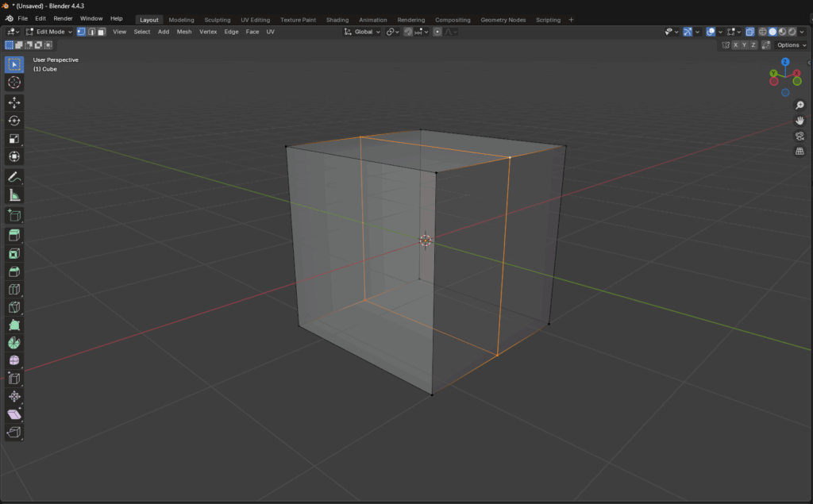Switch orthographic/perspective with grid icon
The height and width of the screenshot is (504, 813).
(x=800, y=152)
